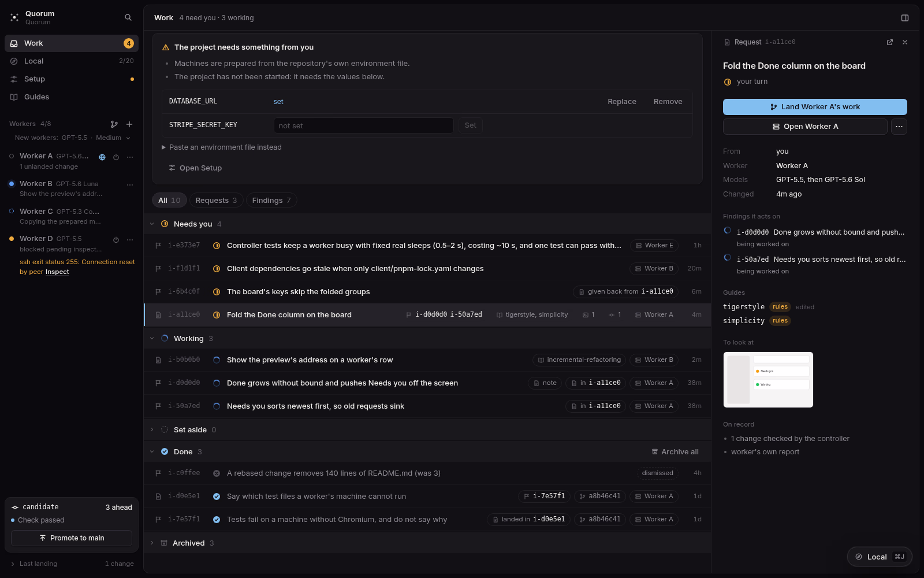Image resolution: width=924 pixels, height=578 pixels.
Task: Replace the DATABASE_URL value
Action: (x=622, y=102)
